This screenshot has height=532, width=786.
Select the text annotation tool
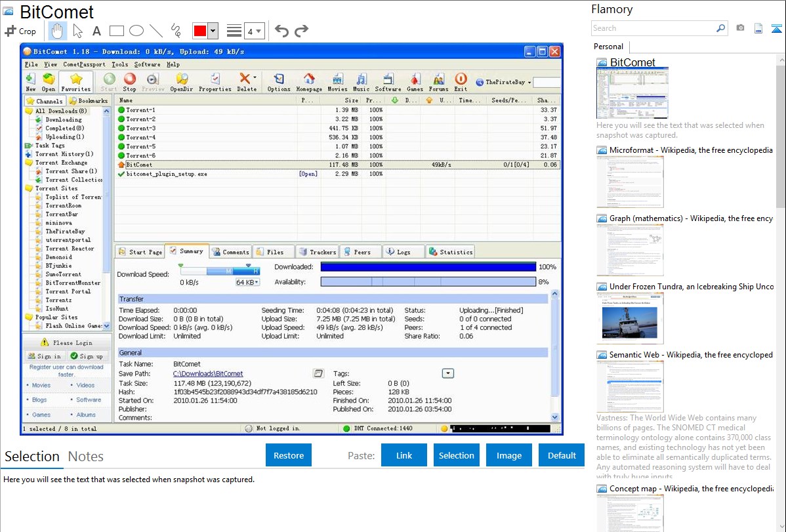click(96, 31)
